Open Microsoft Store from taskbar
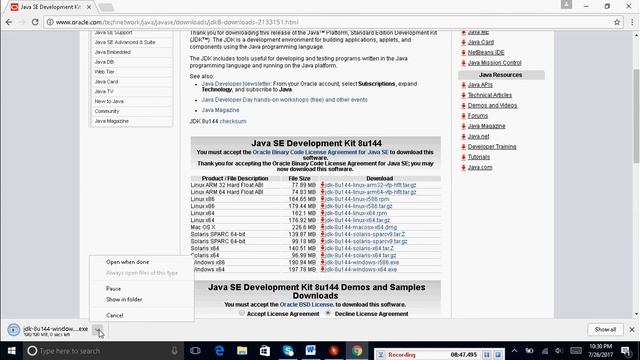This screenshot has height=360, width=640. pyautogui.click(x=265, y=351)
